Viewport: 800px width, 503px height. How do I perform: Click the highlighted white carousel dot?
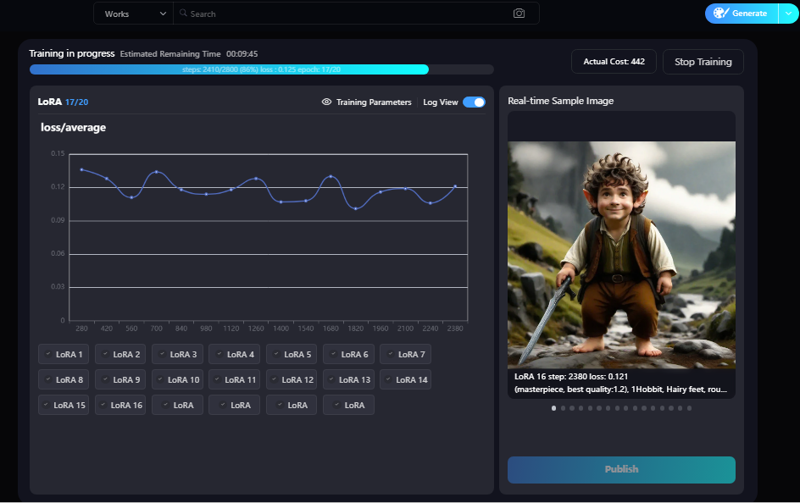(x=554, y=408)
